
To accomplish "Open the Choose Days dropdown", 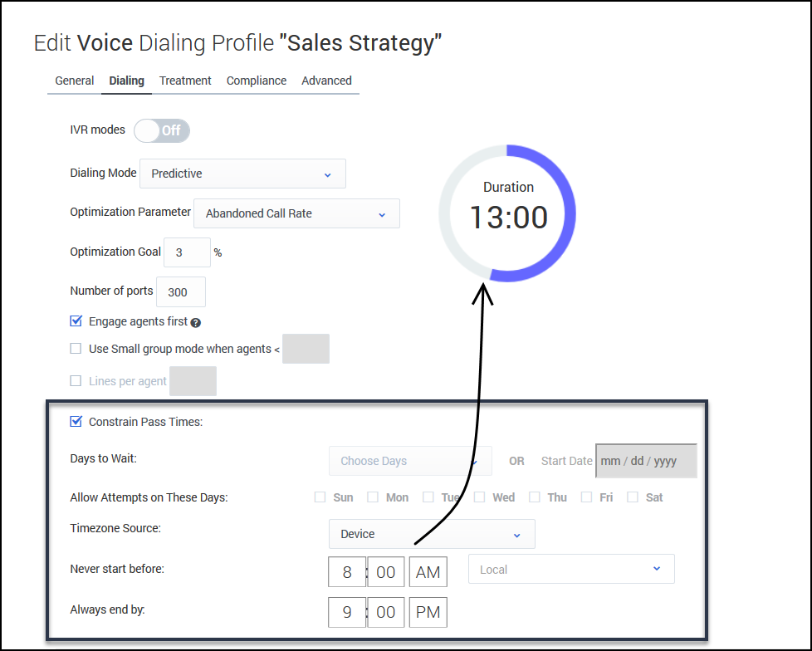I will point(410,461).
